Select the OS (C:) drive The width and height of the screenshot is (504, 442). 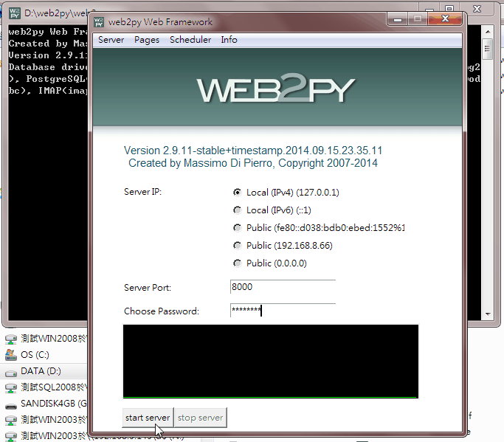click(x=35, y=355)
